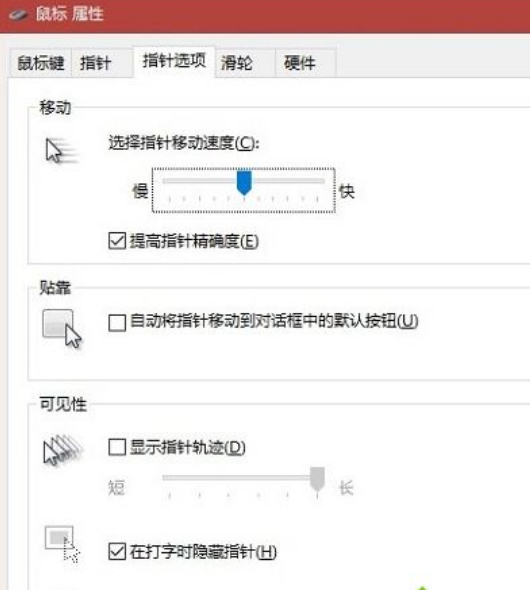Image resolution: width=530 pixels, height=590 pixels.
Task: Toggle 提高指针精确度 checkbox
Action: tap(117, 241)
